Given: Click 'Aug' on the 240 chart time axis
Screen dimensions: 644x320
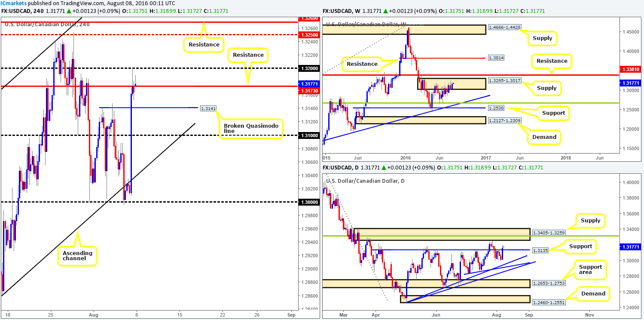Looking at the screenshot, I should pos(93,315).
